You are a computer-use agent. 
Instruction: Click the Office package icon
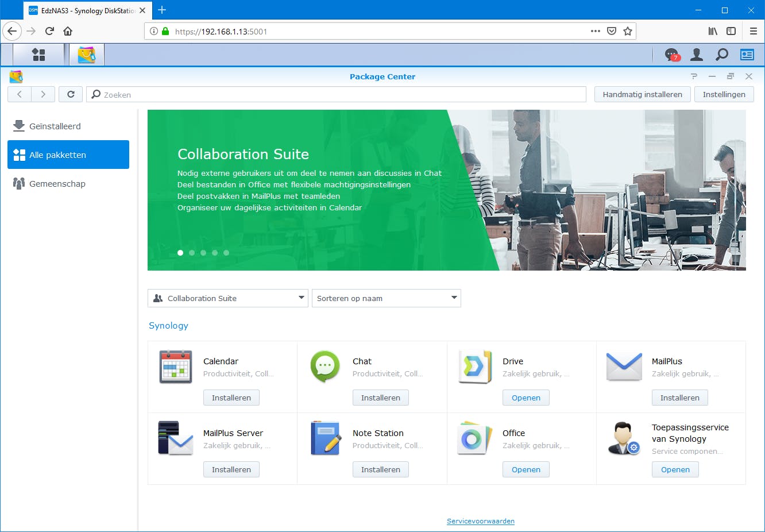click(475, 438)
